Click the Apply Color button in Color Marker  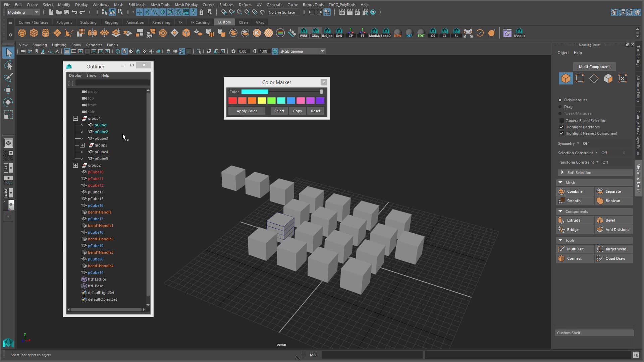coord(247,111)
